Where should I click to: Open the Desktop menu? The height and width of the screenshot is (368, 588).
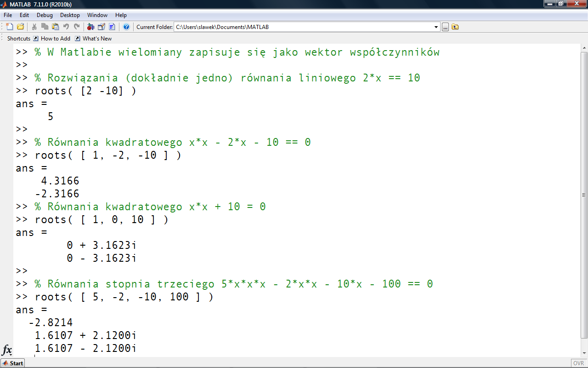[70, 15]
